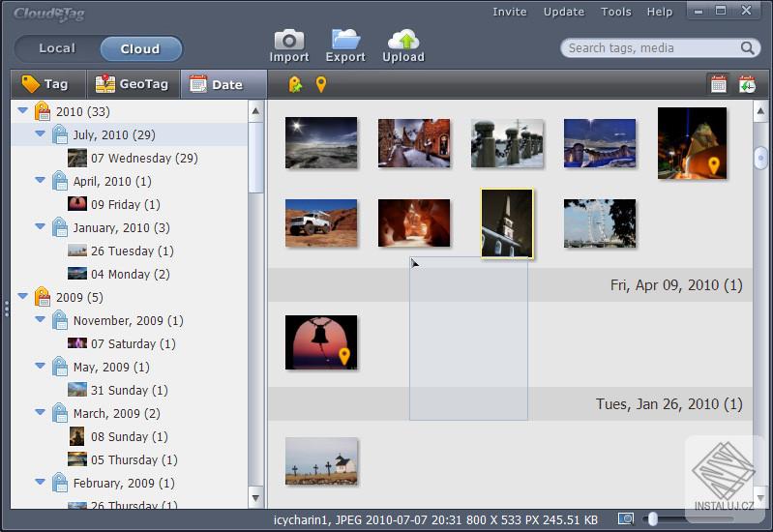Click geotag pin on the bell photo
This screenshot has width=773, height=532.
[344, 356]
